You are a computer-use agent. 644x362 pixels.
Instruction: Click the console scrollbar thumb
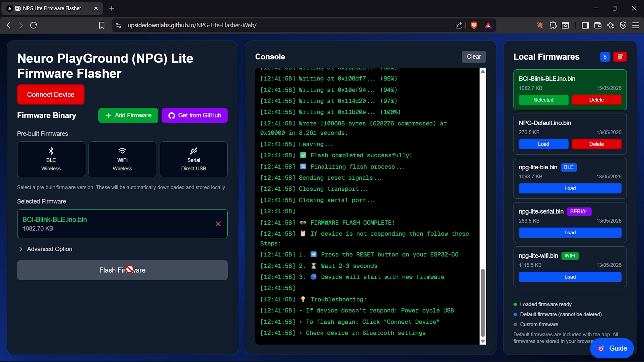click(483, 303)
